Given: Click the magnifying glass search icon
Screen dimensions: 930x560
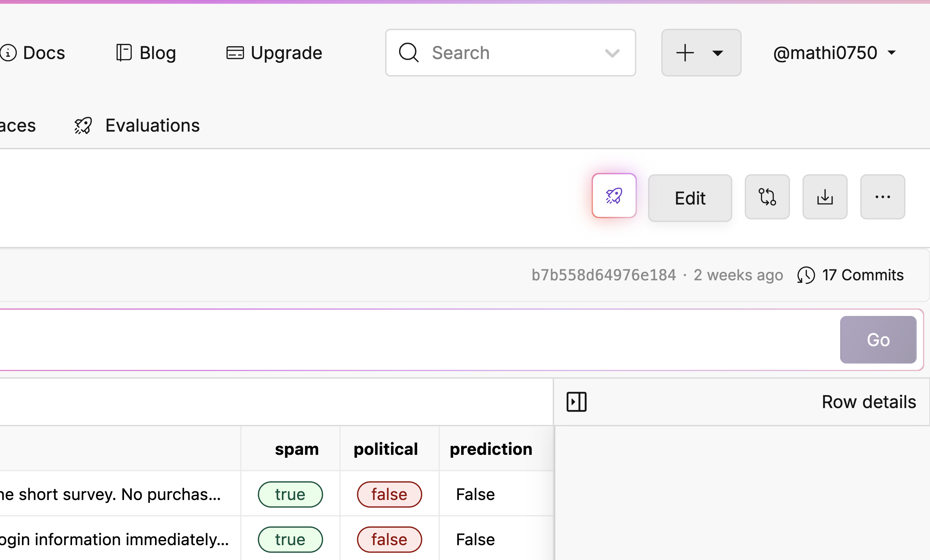Looking at the screenshot, I should pyautogui.click(x=408, y=52).
